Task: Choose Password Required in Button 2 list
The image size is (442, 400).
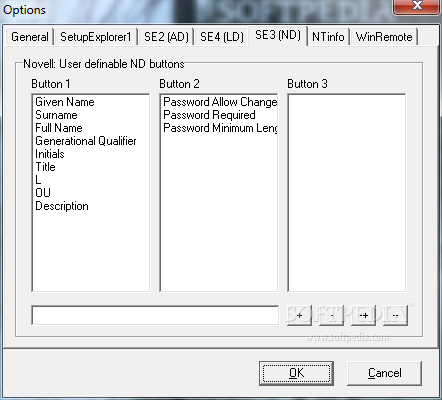Action: click(209, 115)
